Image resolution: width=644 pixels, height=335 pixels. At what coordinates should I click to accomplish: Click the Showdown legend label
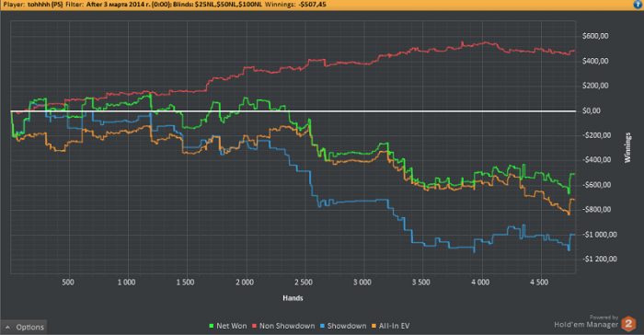(x=347, y=326)
